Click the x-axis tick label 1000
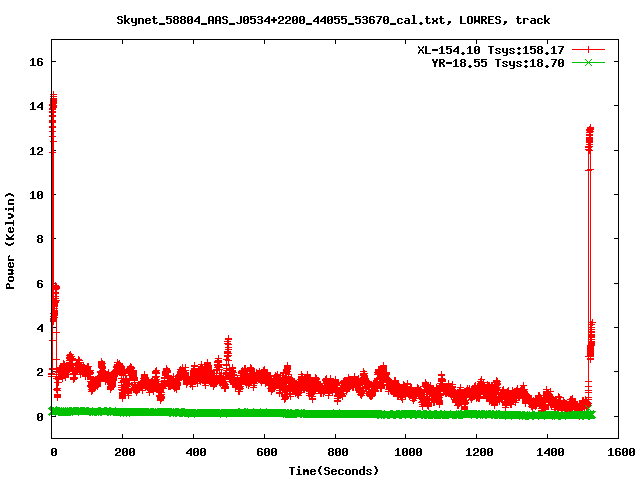This screenshot has width=640, height=480. (x=408, y=452)
